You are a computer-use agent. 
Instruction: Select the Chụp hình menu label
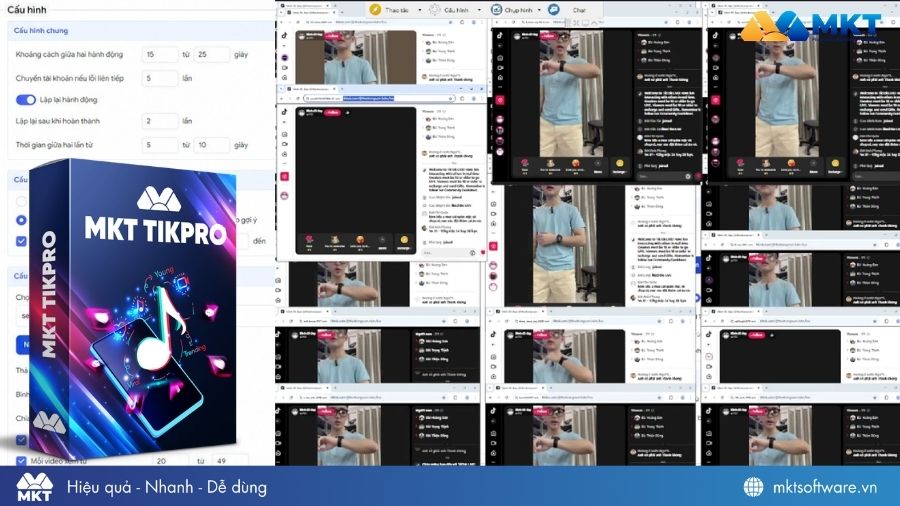(518, 10)
